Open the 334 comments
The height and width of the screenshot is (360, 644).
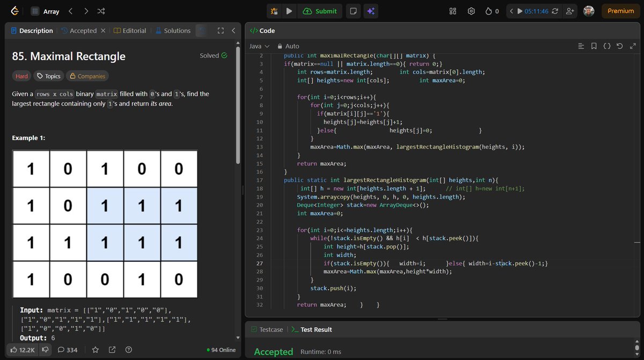68,350
